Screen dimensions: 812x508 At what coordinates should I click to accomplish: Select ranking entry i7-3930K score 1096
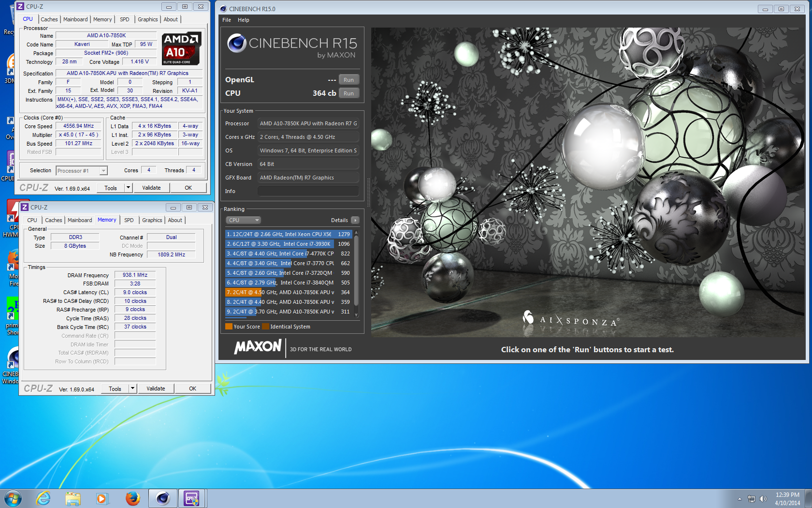tap(289, 244)
